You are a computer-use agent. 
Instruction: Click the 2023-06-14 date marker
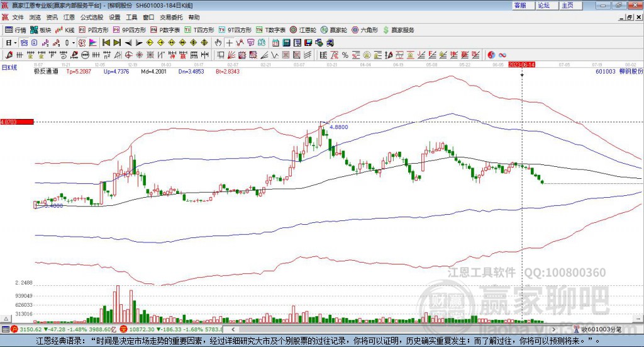click(521, 64)
